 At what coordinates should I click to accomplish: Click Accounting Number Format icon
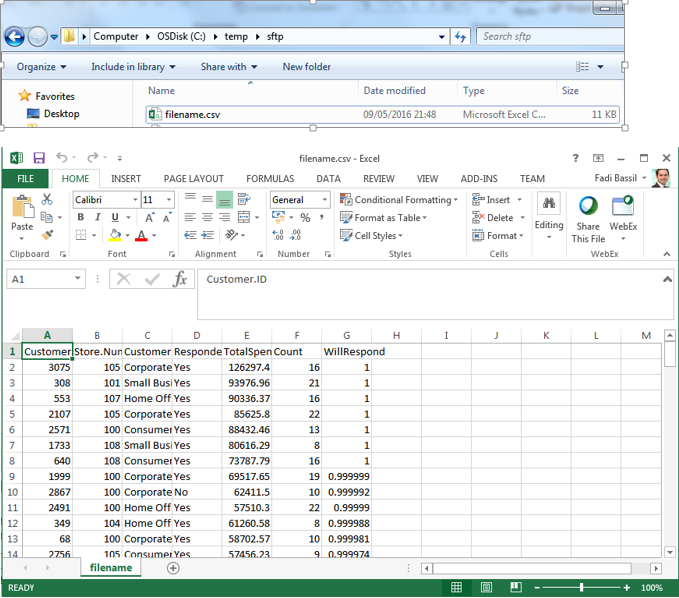[278, 217]
